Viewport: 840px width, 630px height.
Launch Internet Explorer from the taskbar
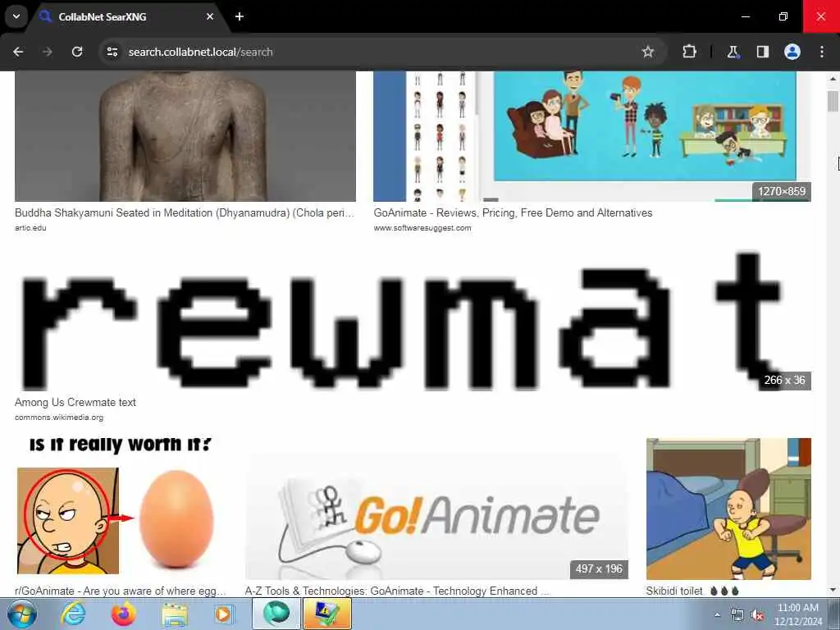[x=73, y=614]
